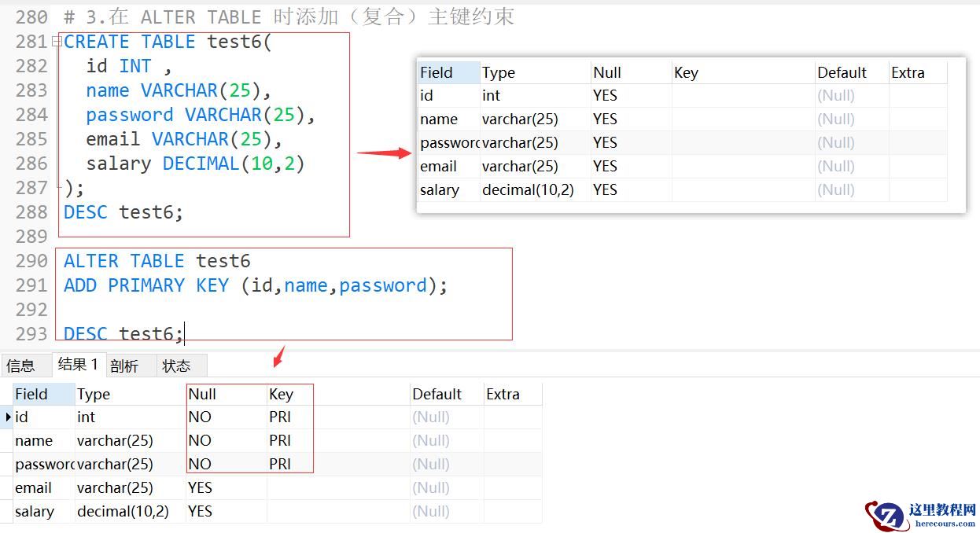The image size is (980, 533).
Task: Click the Null column header in the 结果 1 grid
Action: point(227,394)
